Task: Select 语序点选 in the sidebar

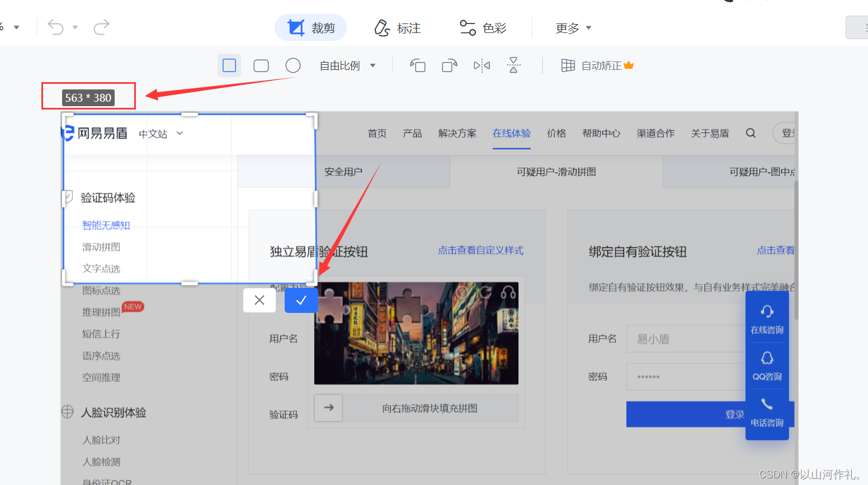Action: pos(101,356)
